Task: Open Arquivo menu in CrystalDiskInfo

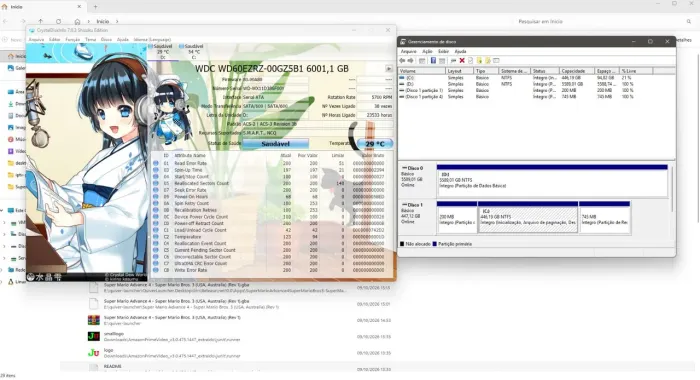Action: (x=36, y=39)
